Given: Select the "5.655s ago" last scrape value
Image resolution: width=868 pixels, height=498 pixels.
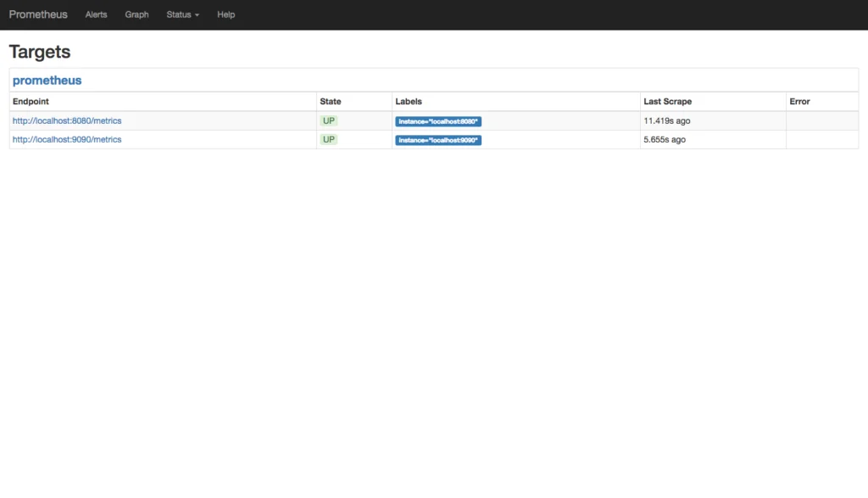Looking at the screenshot, I should [x=665, y=140].
